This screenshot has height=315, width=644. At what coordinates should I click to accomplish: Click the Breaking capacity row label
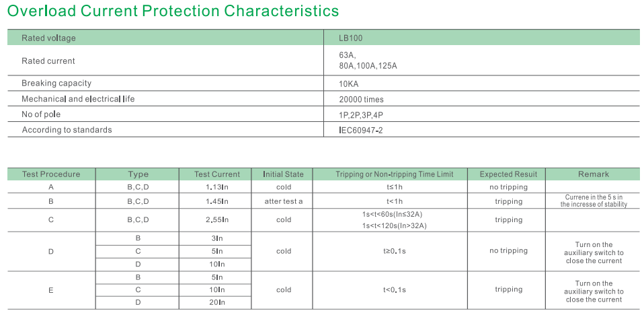[56, 83]
